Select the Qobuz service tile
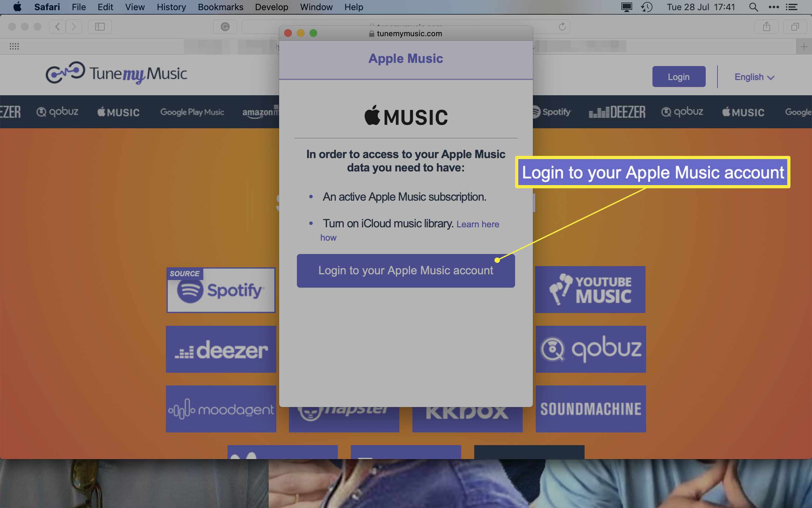 [591, 349]
